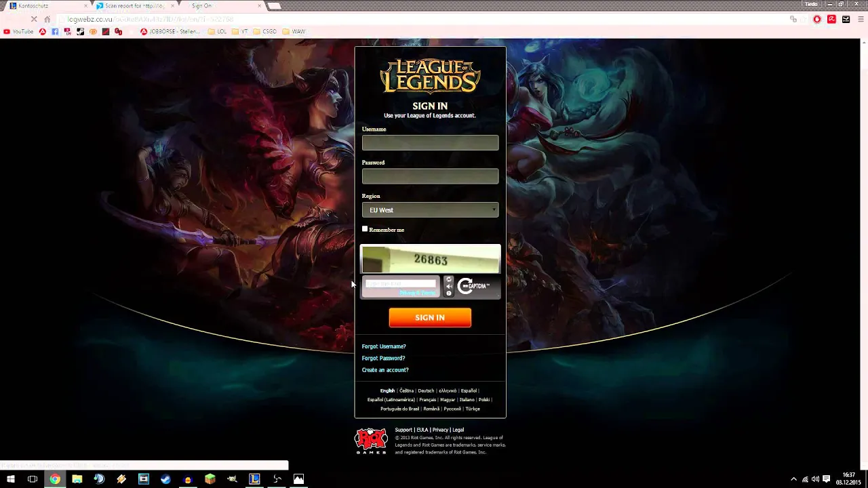Click the captcha text input field

[x=401, y=284]
